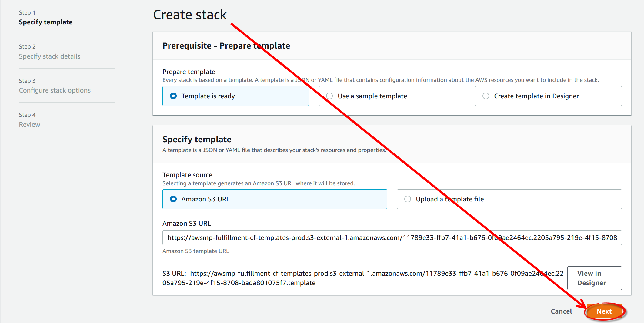Screen dimensions: 644x323
Task: Switch to "Upload a template file" option
Action: [408, 199]
